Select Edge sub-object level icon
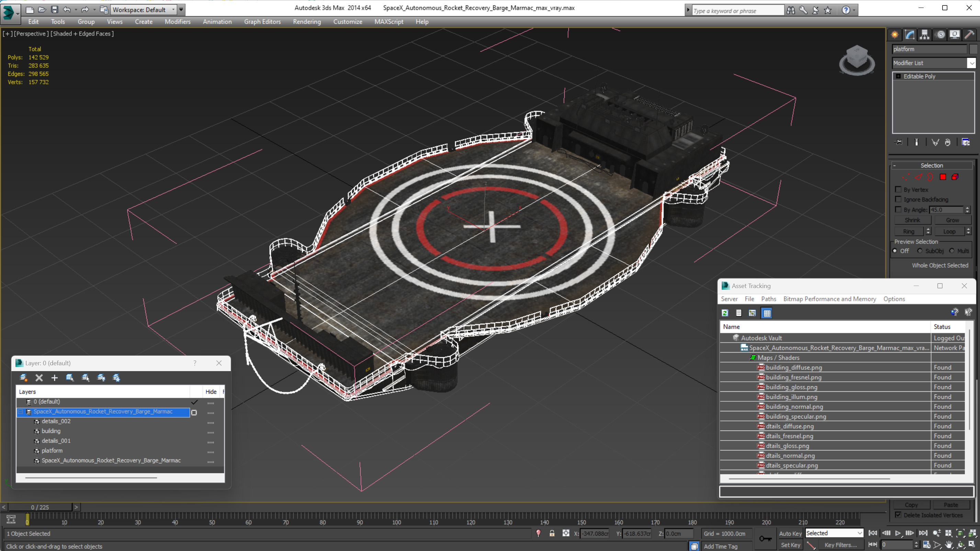Screen dimensions: 980x551 [919, 177]
